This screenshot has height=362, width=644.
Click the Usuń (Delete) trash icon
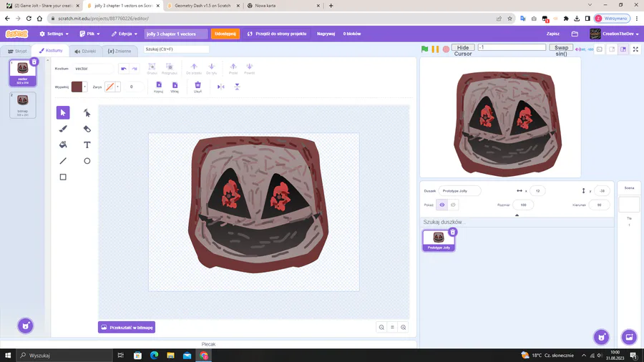[197, 85]
